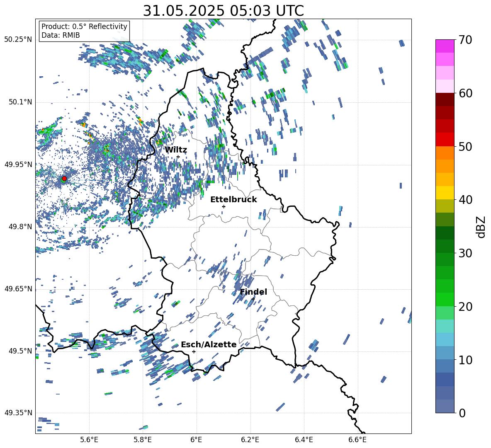This screenshot has height=448, width=491.
Task: Click the Product: 0.5° Reflectivity text
Action: pyautogui.click(x=84, y=27)
